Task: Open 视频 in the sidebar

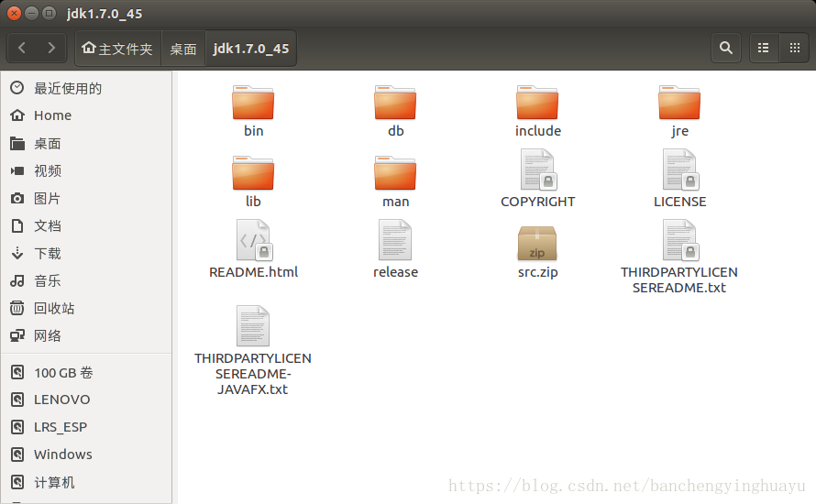Action: [86, 170]
